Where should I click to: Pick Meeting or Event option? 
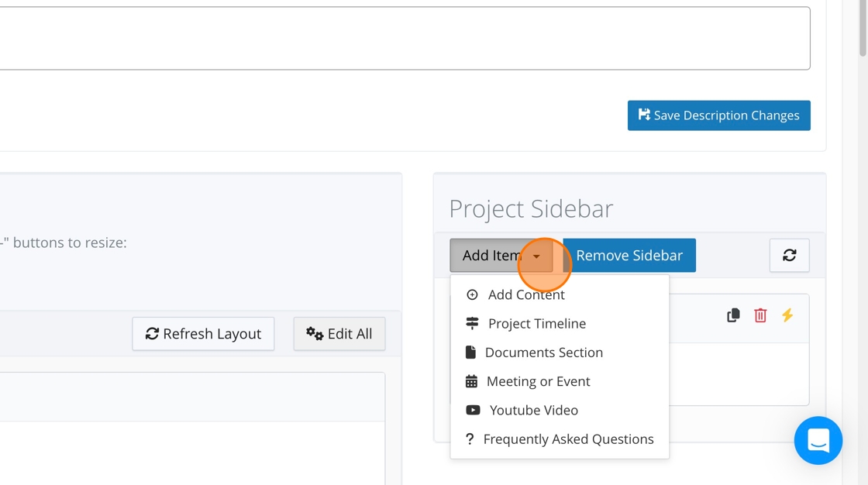(538, 381)
